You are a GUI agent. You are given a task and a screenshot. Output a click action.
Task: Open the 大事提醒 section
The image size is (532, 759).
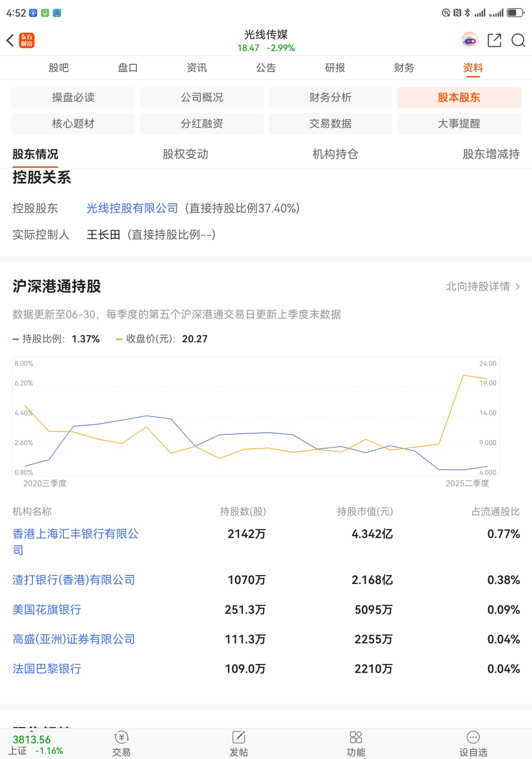click(x=459, y=124)
